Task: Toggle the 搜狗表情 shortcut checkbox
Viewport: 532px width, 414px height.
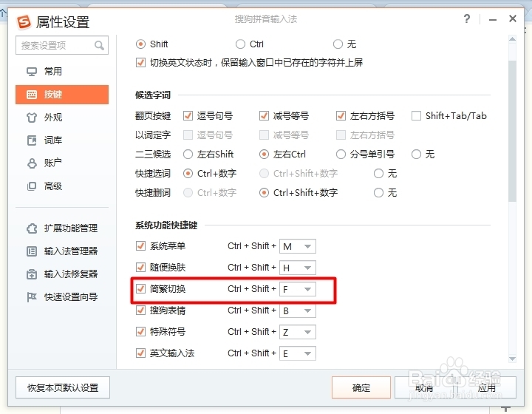Action: coord(140,310)
